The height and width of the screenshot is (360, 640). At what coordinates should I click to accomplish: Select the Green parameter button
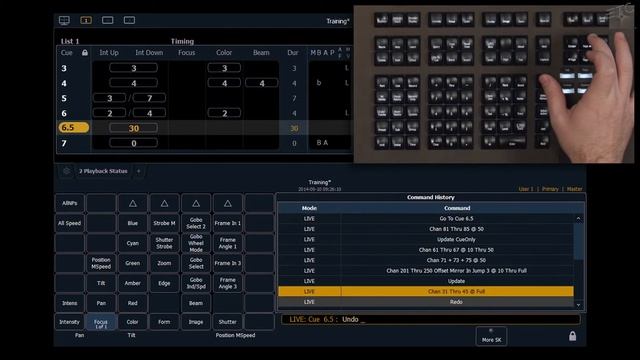click(133, 263)
